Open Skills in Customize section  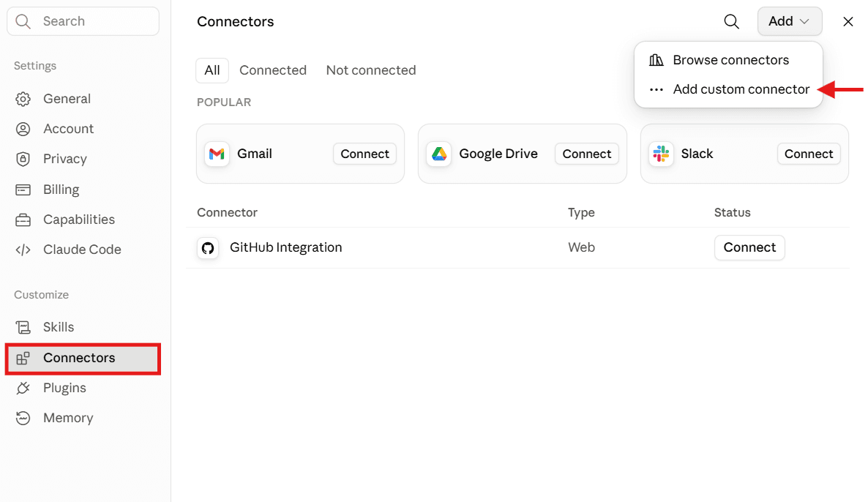tap(59, 327)
